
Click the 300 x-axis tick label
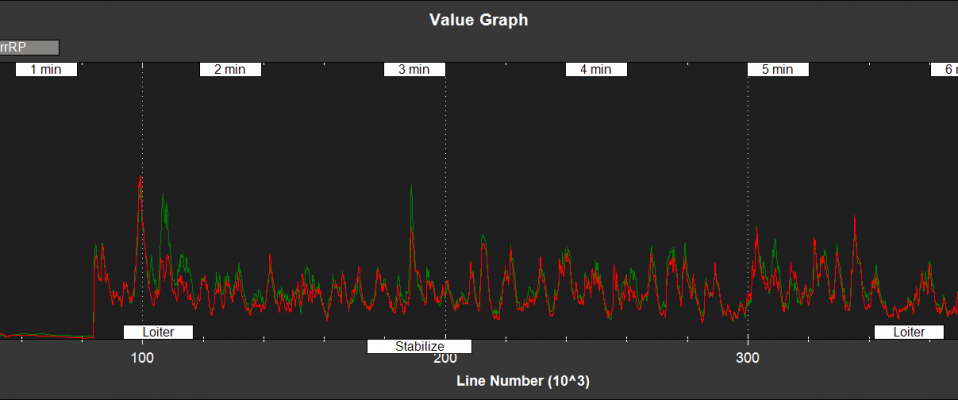pos(748,358)
